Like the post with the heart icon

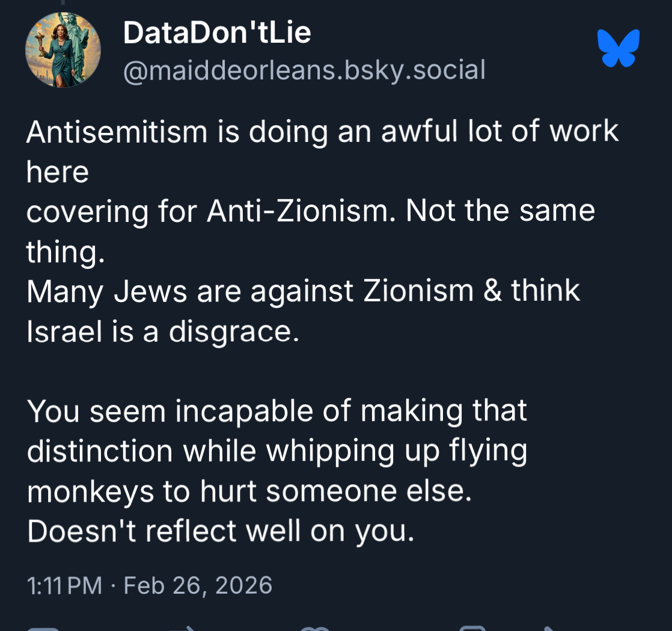pos(316,627)
